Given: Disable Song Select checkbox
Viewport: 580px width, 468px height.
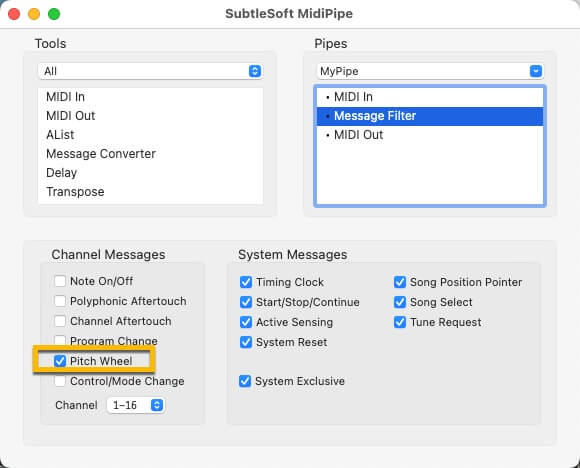Looking at the screenshot, I should click(400, 302).
